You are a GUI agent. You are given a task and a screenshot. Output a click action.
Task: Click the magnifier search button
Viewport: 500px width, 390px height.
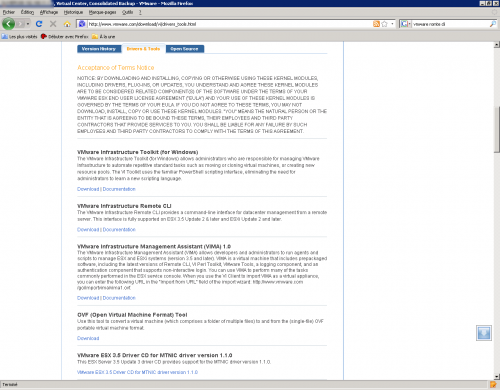tap(493, 24)
